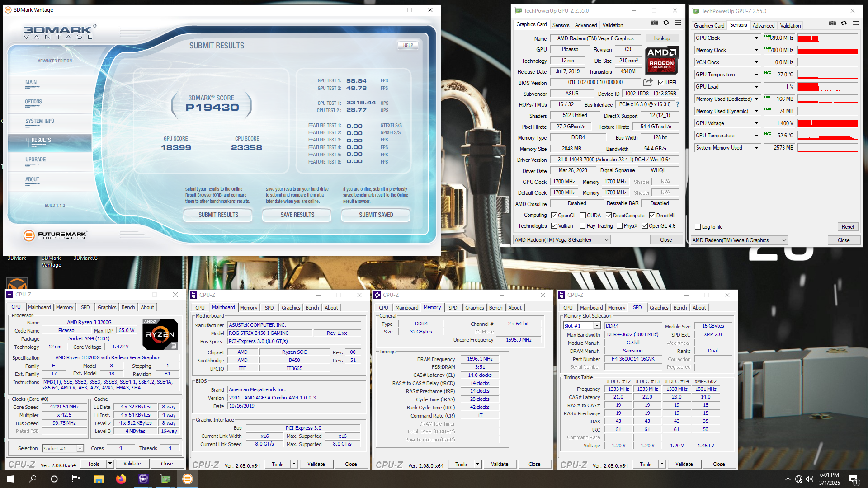Expand System Memory Used sensor dropdown
Screen dimensions: 868x488
click(756, 148)
